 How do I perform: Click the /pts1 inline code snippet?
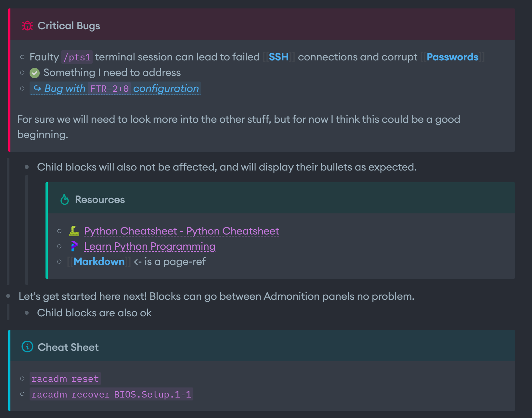pos(77,57)
